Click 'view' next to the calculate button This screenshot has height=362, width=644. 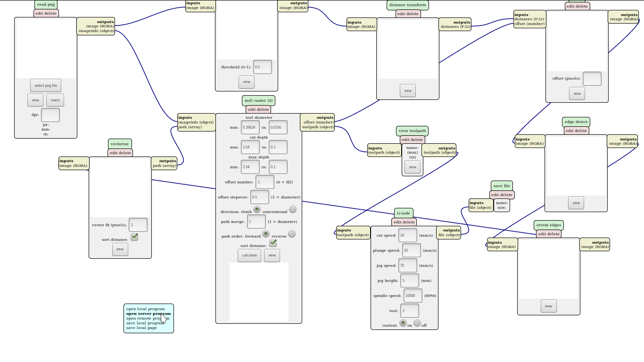(272, 255)
